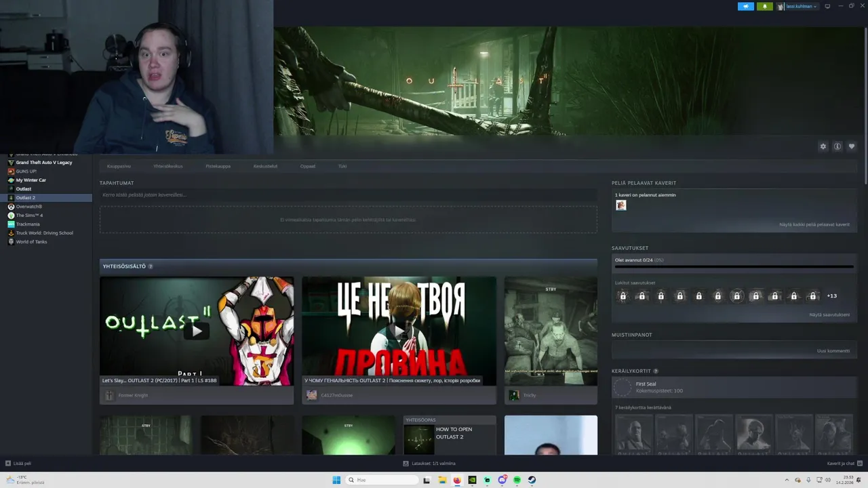Click the Yhteisösisältö help question mark
868x488 pixels.
point(151,266)
